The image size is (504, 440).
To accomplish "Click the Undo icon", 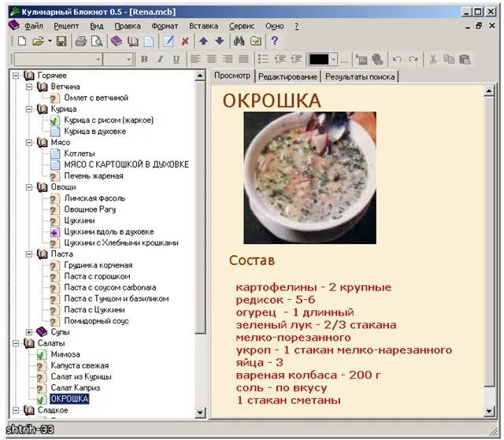I will (397, 59).
